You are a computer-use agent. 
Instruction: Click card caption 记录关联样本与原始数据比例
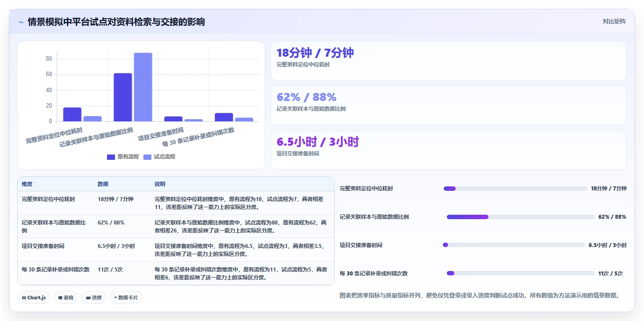pyautogui.click(x=311, y=109)
